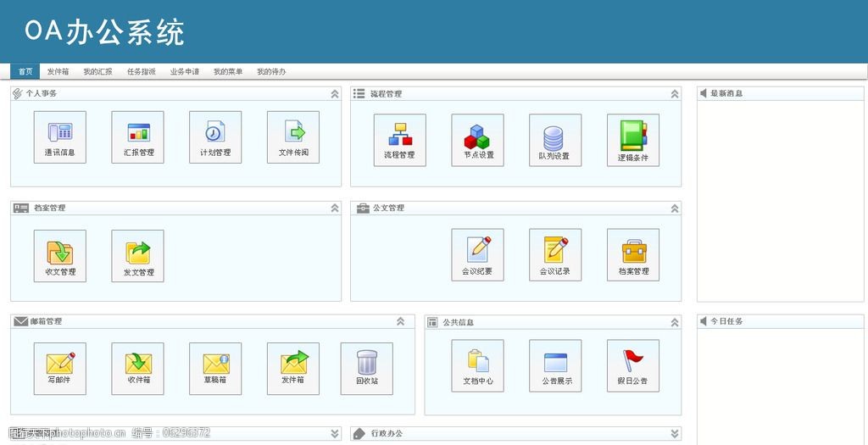This screenshot has width=868, height=445.
Task: Click the 最新消息 panel header arrow
Action: (x=703, y=93)
